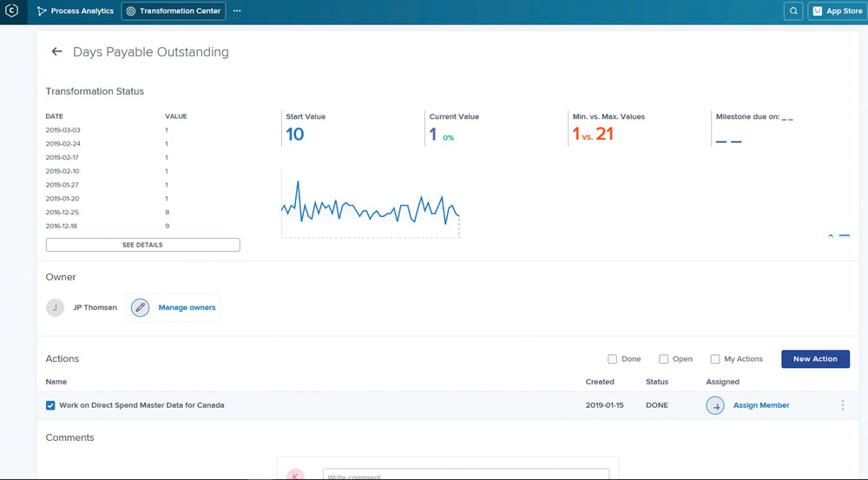Click the New Action button
This screenshot has height=480, width=868.
pyautogui.click(x=815, y=358)
